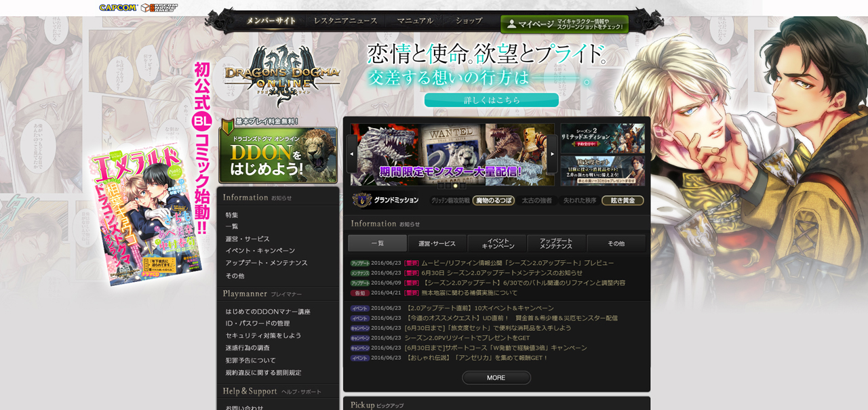Open sidebar link 一覧
868x410 pixels.
tap(232, 226)
